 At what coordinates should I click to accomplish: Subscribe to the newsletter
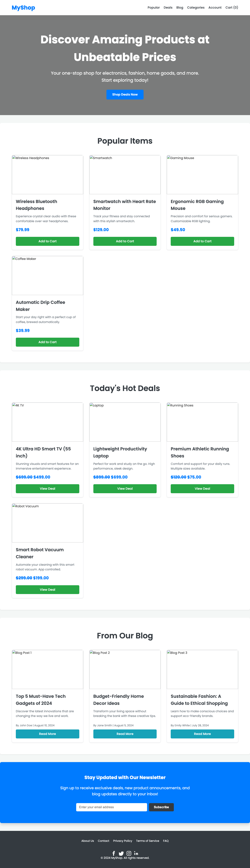point(161,807)
